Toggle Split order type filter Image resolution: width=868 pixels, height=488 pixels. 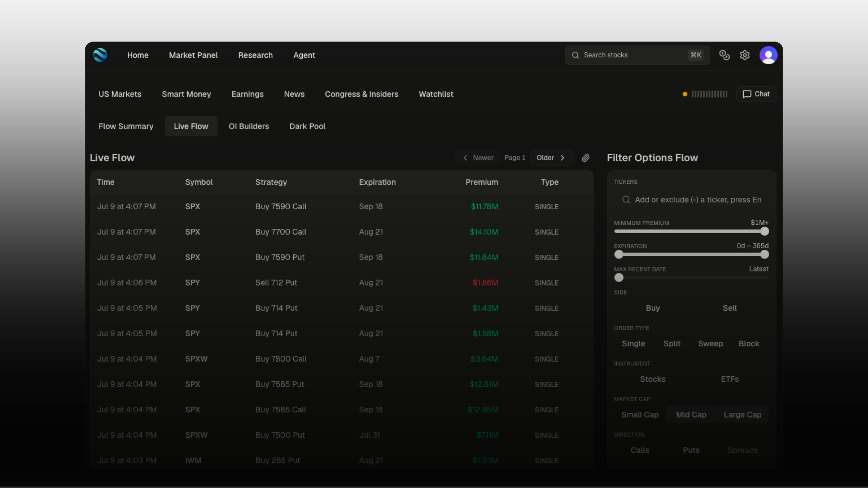[672, 343]
